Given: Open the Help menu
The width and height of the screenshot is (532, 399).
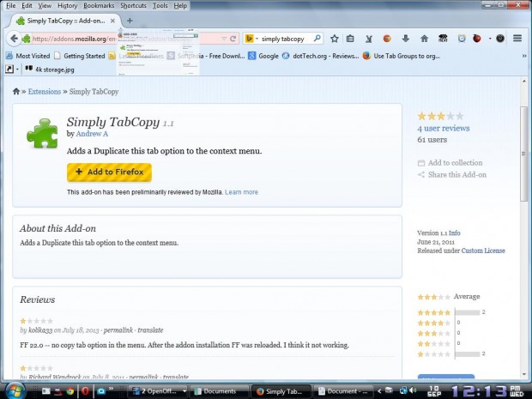Looking at the screenshot, I should (x=180, y=5).
